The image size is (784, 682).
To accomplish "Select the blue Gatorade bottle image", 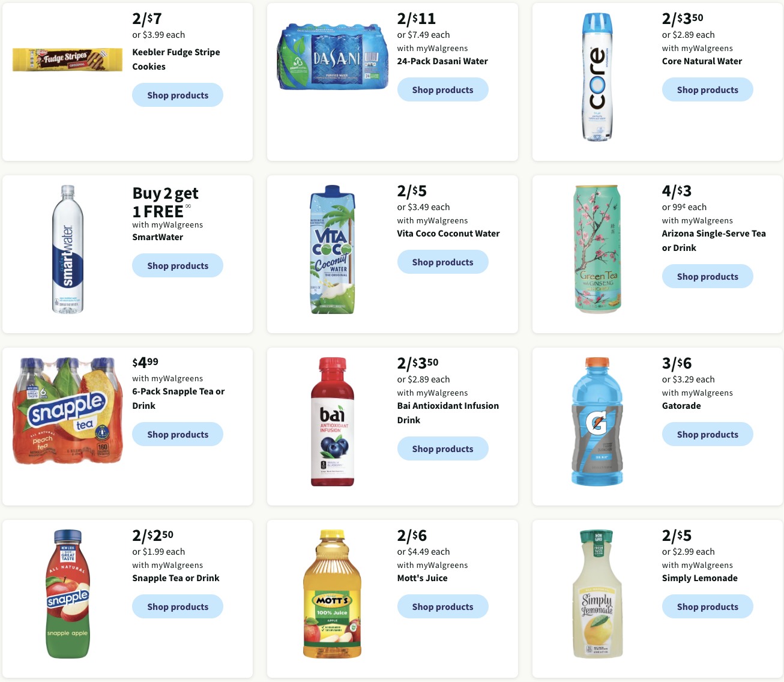I will coord(597,421).
